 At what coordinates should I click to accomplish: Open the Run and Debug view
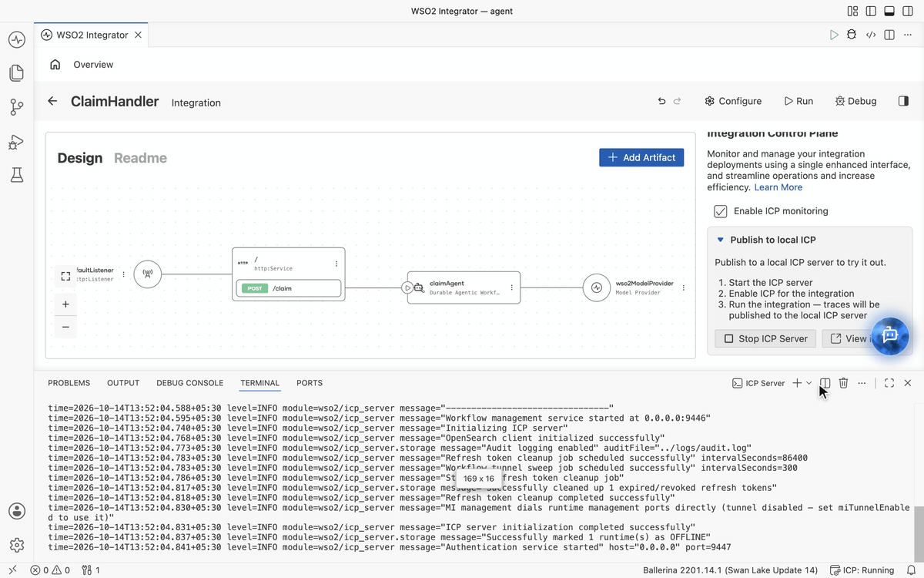[x=17, y=142]
